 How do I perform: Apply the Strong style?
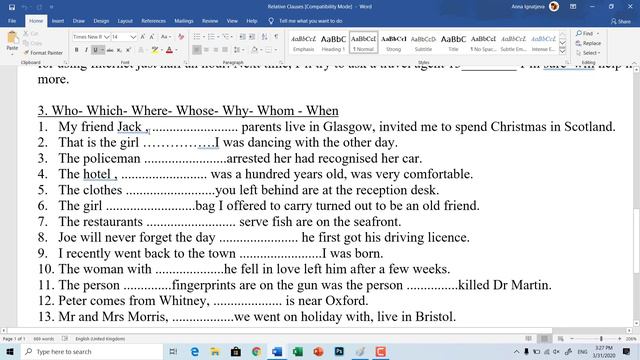[393, 42]
